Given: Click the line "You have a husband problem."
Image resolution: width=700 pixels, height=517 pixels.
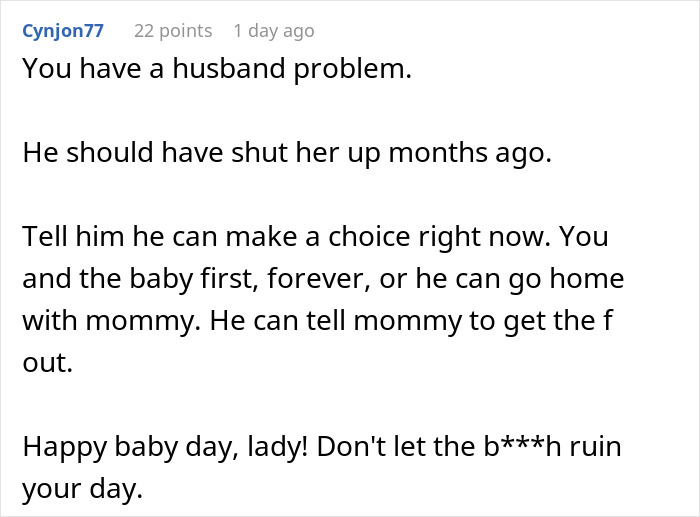Looking at the screenshot, I should click(x=216, y=71).
